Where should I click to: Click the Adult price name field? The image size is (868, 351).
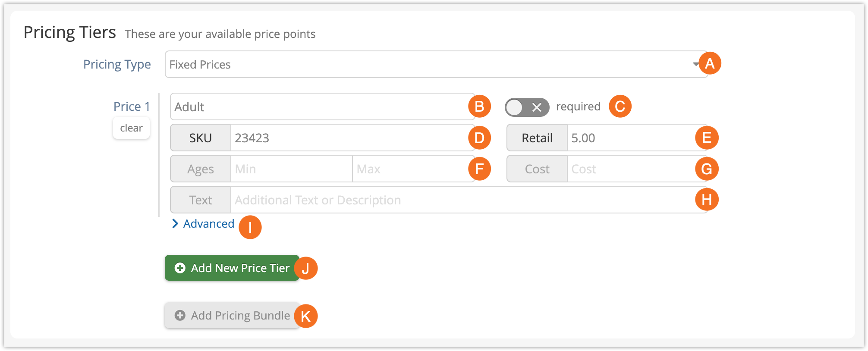pos(322,107)
